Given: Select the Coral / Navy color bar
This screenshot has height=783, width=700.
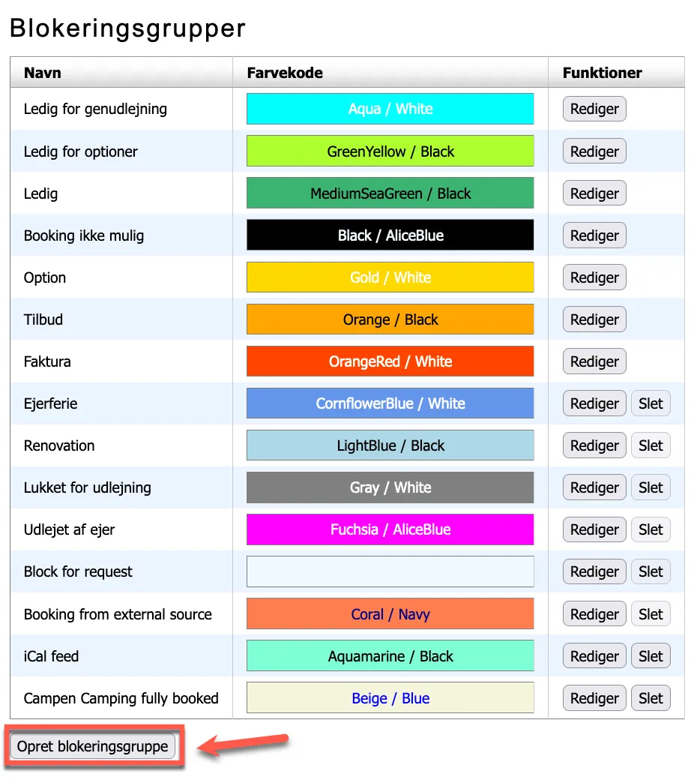Looking at the screenshot, I should coord(390,614).
